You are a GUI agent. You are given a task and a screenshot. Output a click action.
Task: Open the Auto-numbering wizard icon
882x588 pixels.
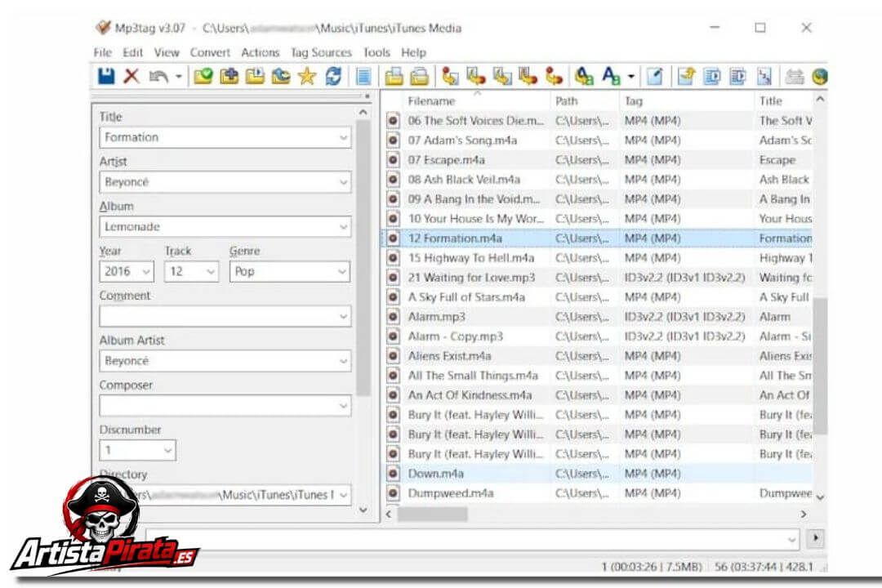pyautogui.click(x=764, y=76)
